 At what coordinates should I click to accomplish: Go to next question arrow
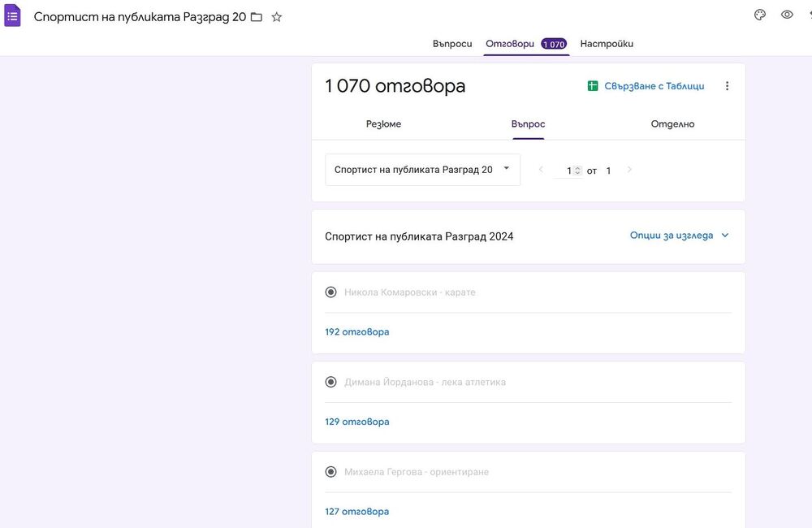coord(629,170)
